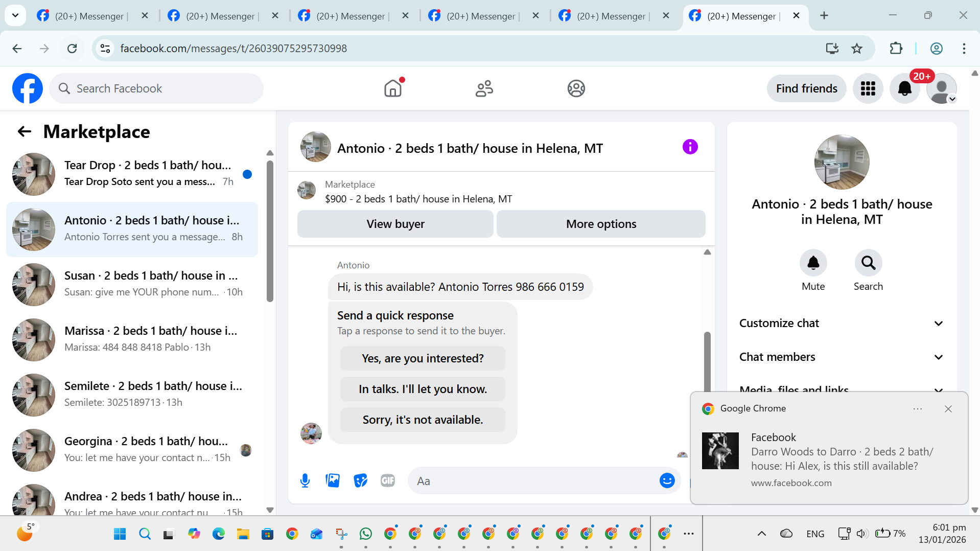The image size is (980, 551).
Task: Open Susan conversation in list
Action: (x=132, y=284)
